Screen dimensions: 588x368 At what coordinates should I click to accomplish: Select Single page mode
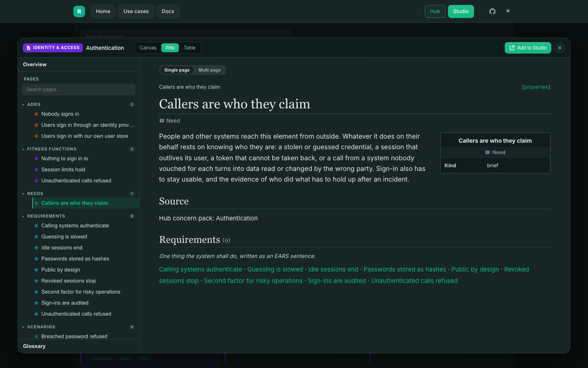pyautogui.click(x=177, y=70)
